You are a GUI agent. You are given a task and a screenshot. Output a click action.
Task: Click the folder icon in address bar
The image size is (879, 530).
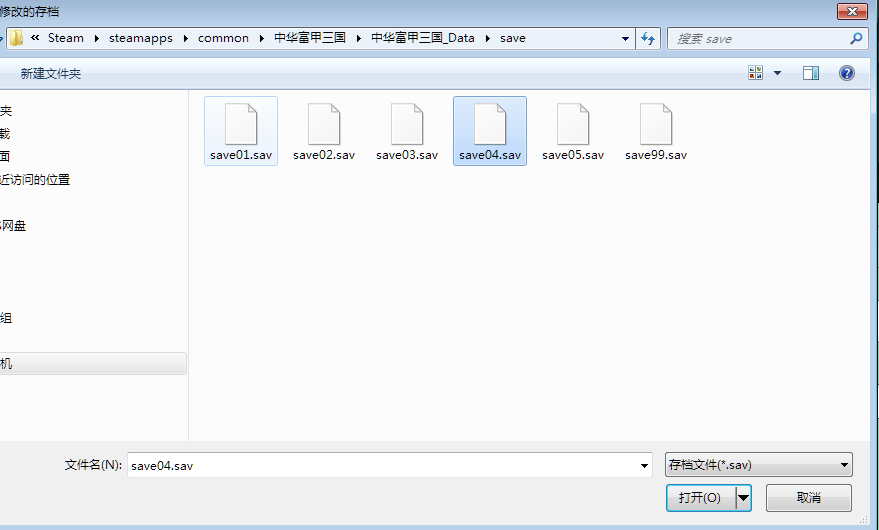point(16,38)
